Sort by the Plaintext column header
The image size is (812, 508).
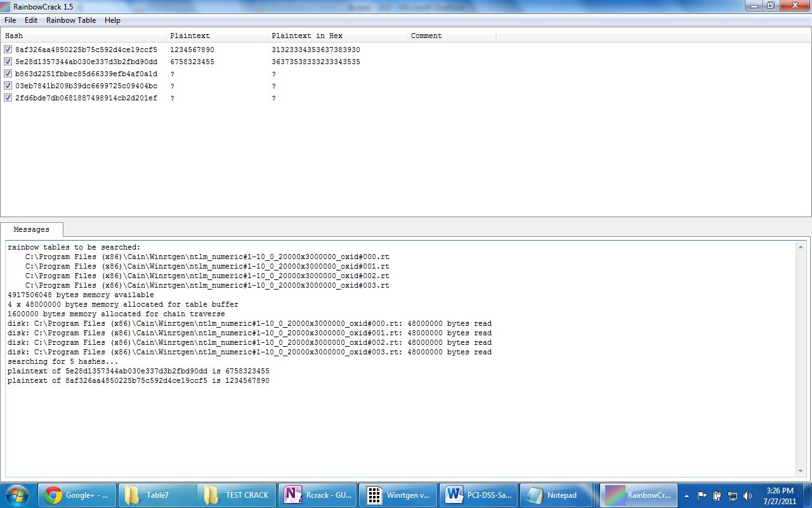pos(217,36)
